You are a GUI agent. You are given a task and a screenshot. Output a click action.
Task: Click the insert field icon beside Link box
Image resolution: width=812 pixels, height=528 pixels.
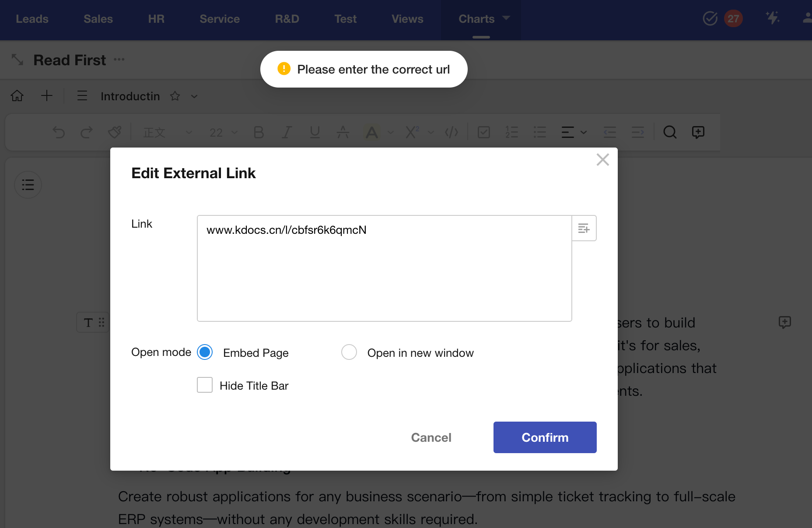coord(584,228)
